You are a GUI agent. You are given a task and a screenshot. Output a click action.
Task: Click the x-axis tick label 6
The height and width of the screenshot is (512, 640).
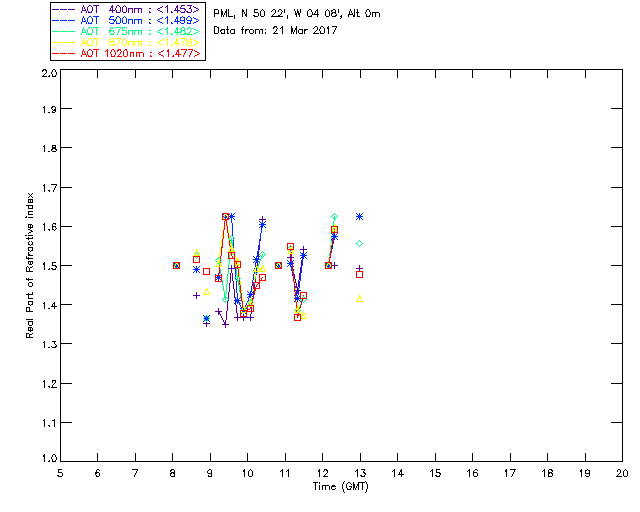tap(98, 473)
